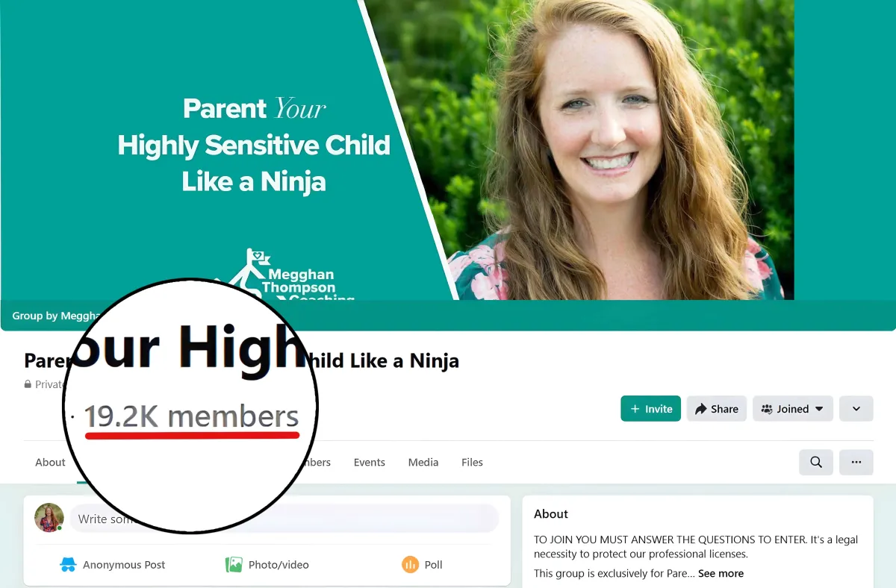896x588 pixels.
Task: Click the Share button
Action: tap(717, 409)
